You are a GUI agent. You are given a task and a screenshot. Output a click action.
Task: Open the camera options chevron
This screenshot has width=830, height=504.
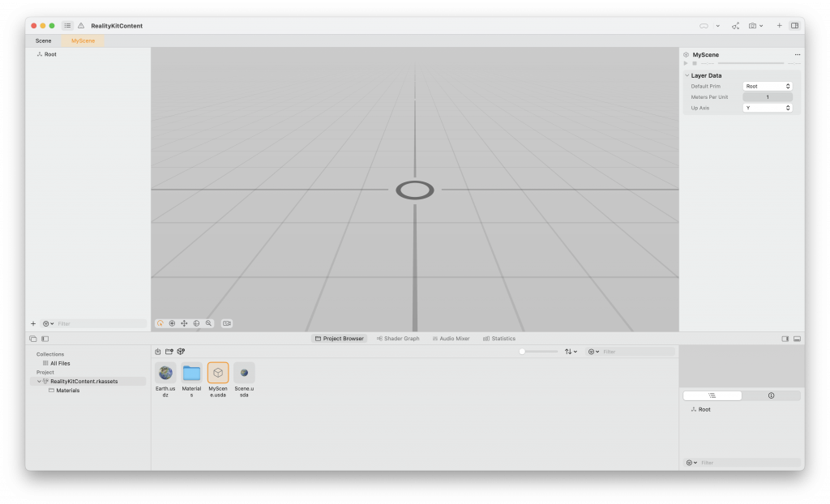click(761, 25)
